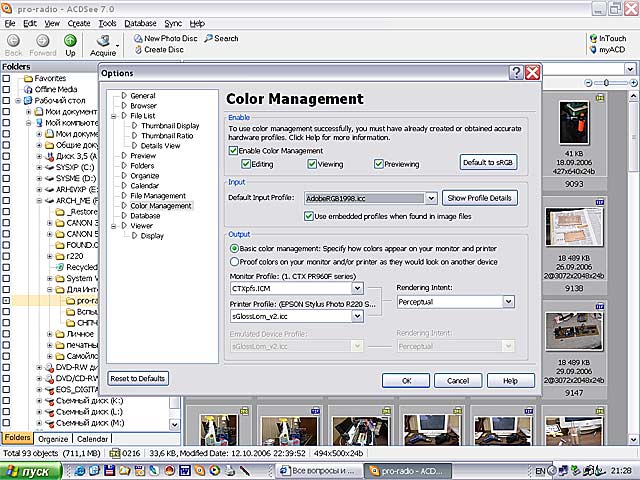Click New Photo Disc toolbar item

[x=166, y=38]
